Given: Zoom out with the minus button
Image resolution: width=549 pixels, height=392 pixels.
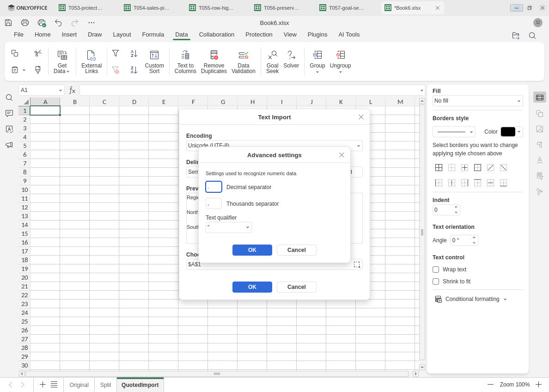Looking at the screenshot, I should click(x=490, y=385).
